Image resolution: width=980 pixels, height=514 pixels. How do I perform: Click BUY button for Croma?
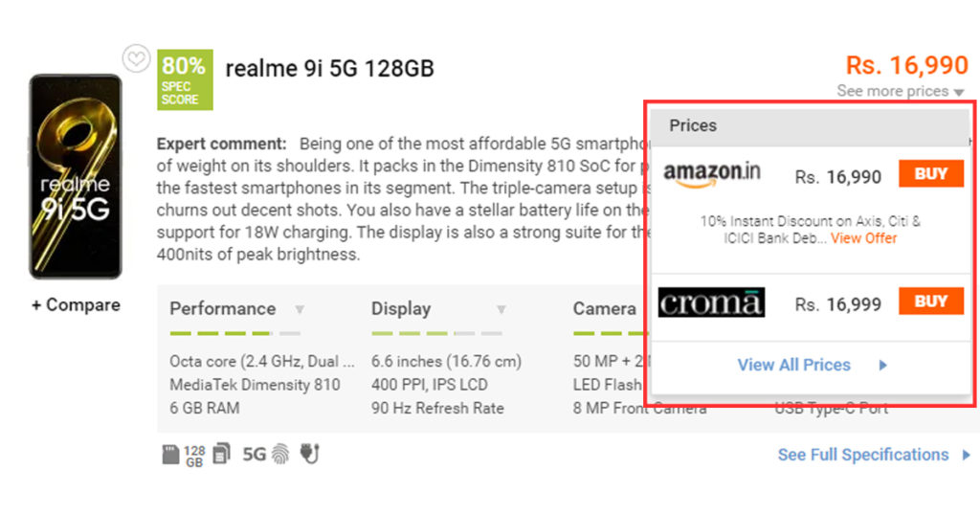(930, 302)
